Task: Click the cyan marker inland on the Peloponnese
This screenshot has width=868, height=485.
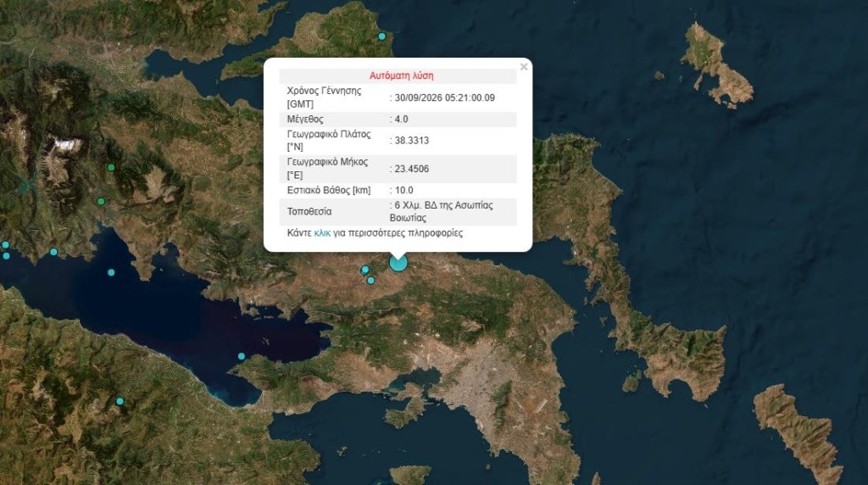Action: click(120, 401)
